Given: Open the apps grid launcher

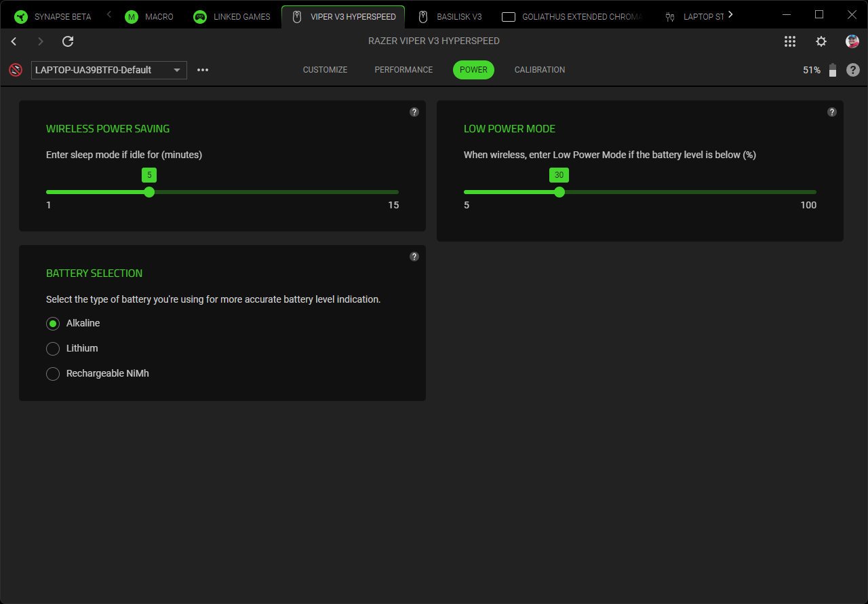Looking at the screenshot, I should tap(790, 41).
